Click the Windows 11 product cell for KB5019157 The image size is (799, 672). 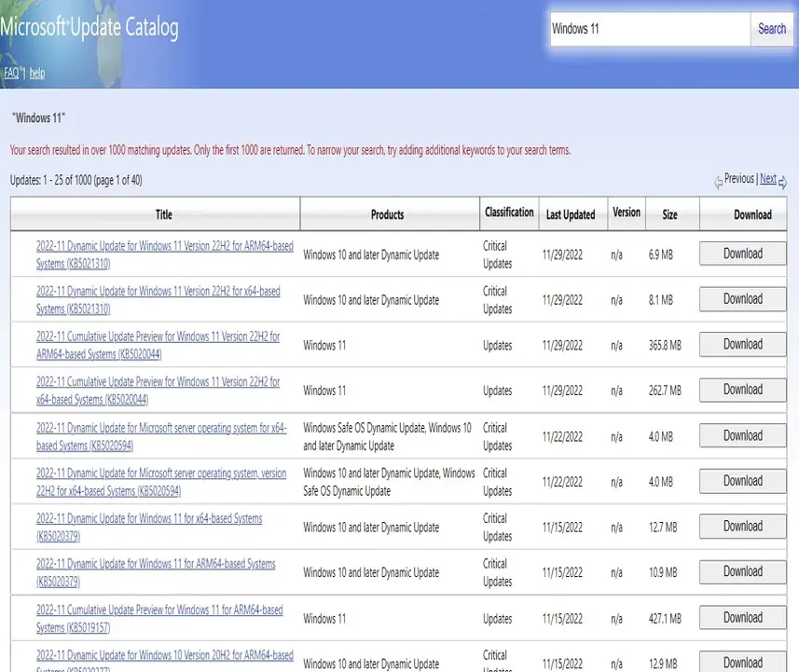[x=324, y=619]
